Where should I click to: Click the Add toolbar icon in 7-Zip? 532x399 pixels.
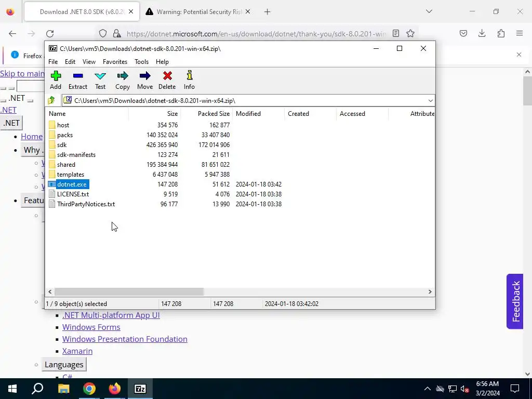coord(56,76)
